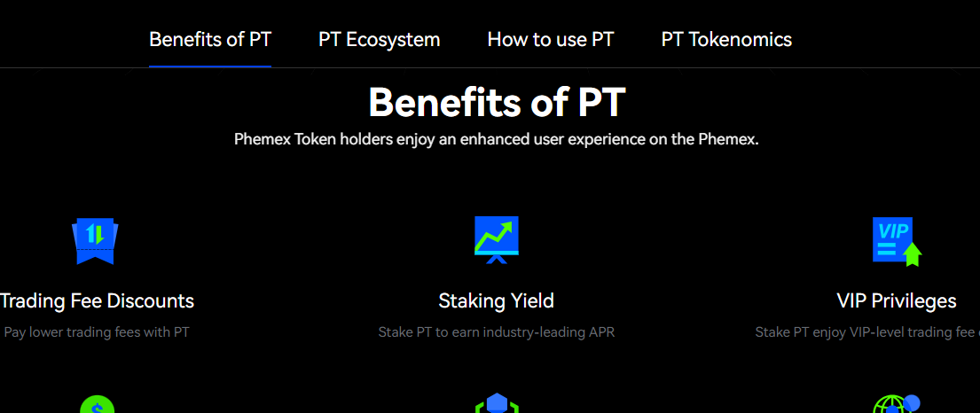
Task: Click the large Benefits of PT heading
Action: point(497,102)
